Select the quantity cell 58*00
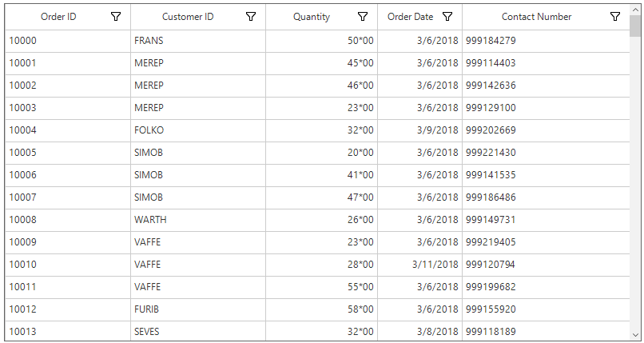 (321, 309)
